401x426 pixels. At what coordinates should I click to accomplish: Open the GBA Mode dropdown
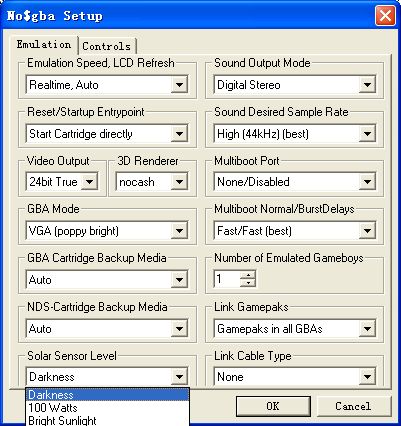179,231
